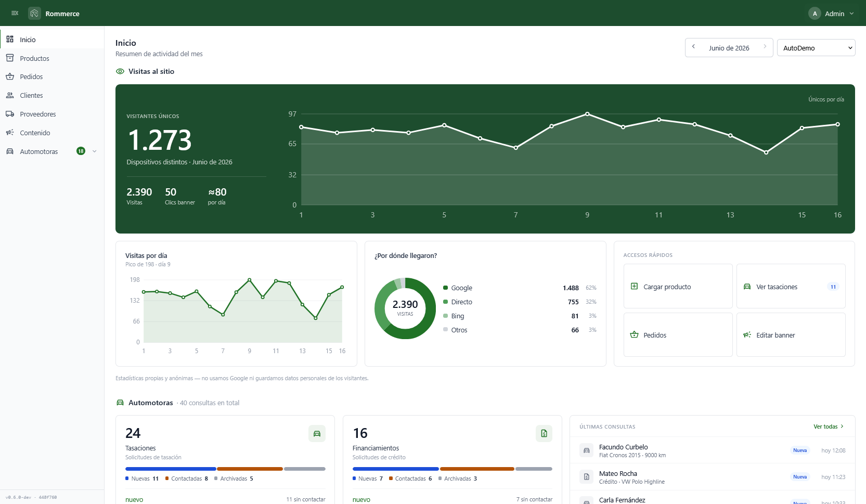Click the Admin avatar circle
The width and height of the screenshot is (866, 504).
point(815,14)
